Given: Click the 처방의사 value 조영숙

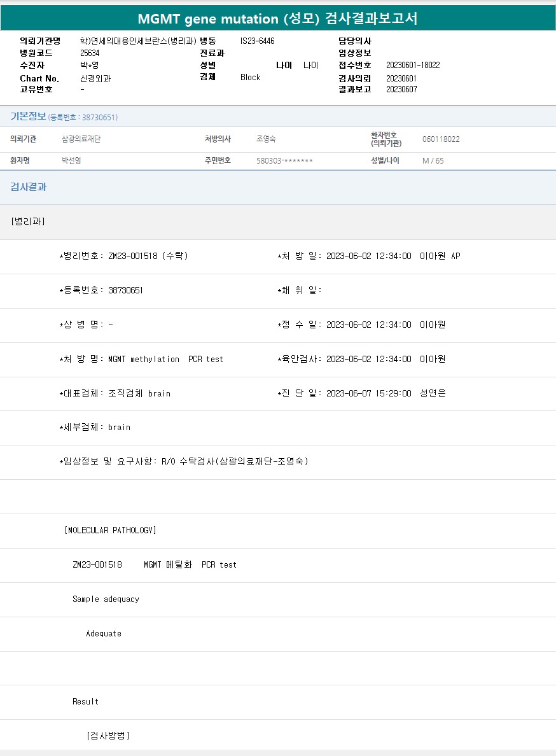Looking at the screenshot, I should (x=266, y=139).
